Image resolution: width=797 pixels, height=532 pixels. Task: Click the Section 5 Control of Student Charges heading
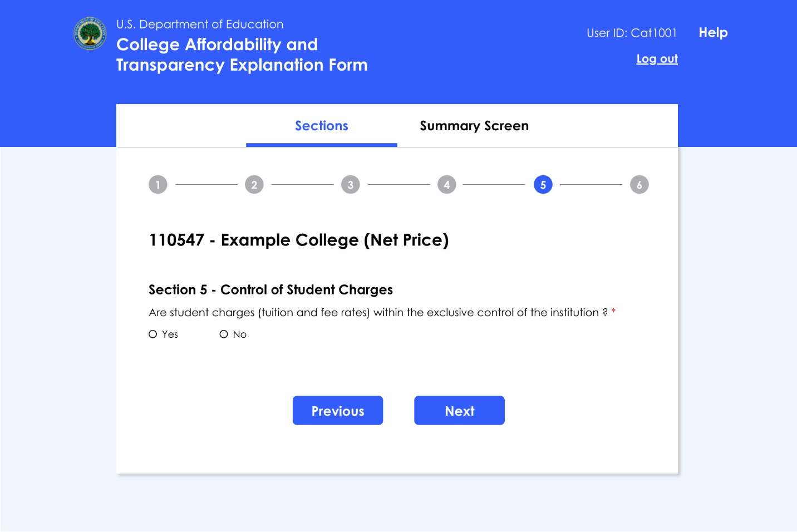[x=270, y=290]
